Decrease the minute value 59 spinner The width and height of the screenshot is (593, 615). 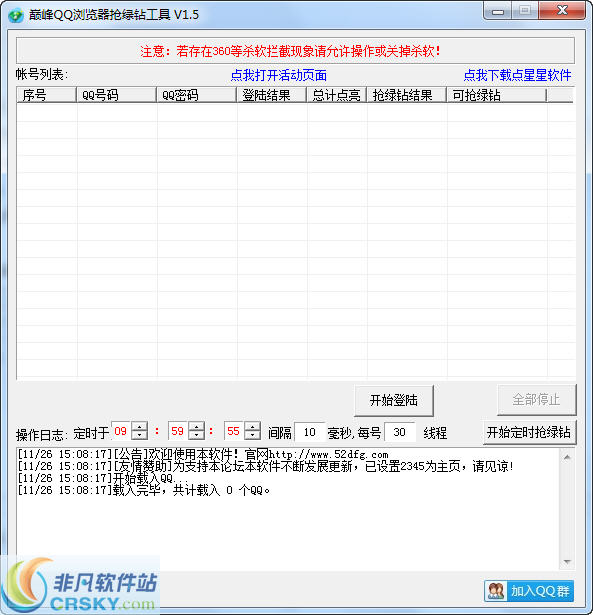pos(196,435)
